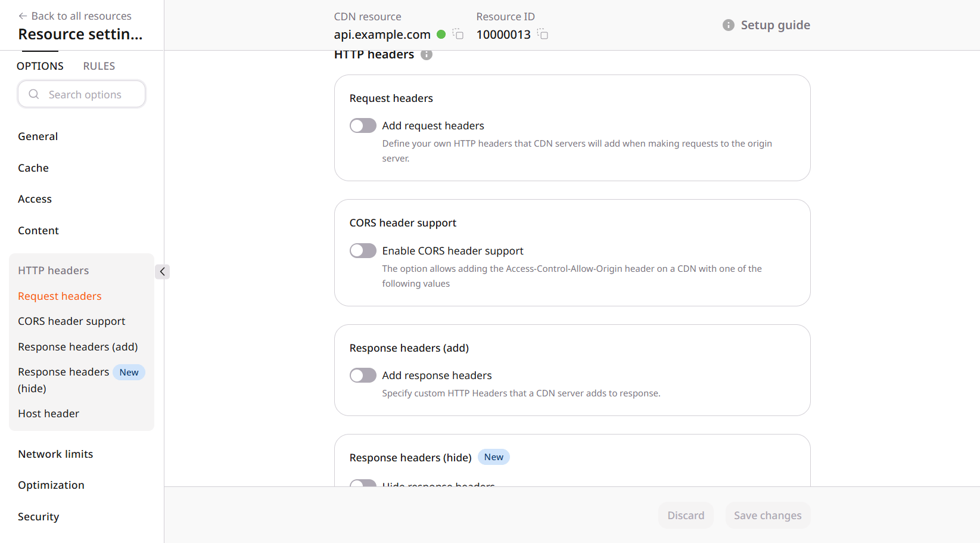Open the Security section
Image resolution: width=980 pixels, height=543 pixels.
coord(39,517)
